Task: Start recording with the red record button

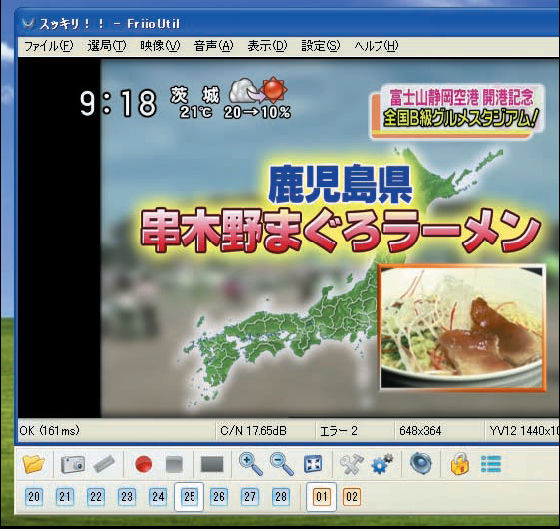Action: pos(144,464)
